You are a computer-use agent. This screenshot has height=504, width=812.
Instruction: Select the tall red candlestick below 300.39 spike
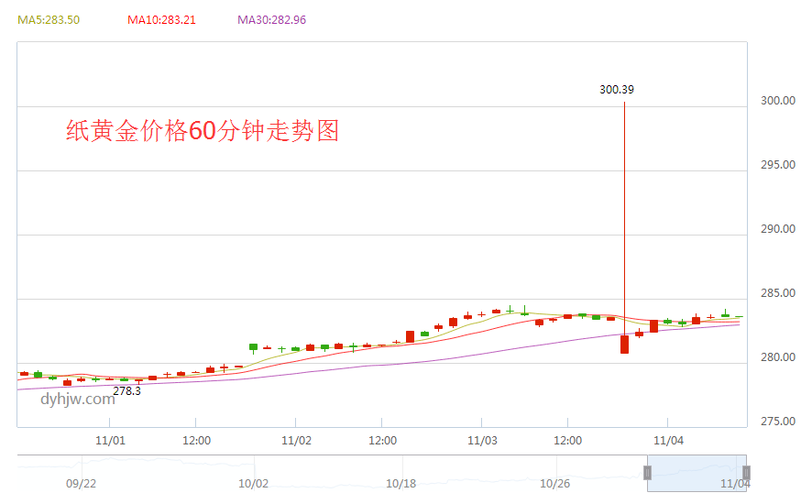click(x=624, y=344)
